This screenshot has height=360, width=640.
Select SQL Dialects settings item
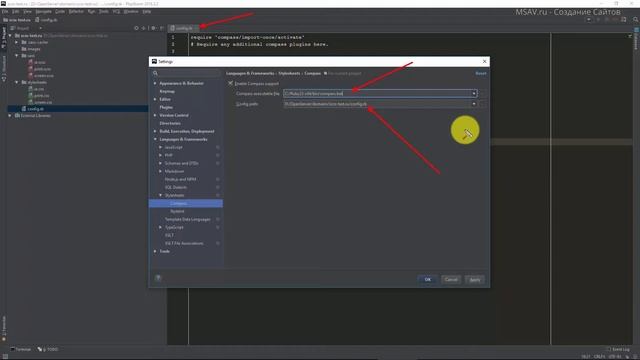[x=176, y=187]
